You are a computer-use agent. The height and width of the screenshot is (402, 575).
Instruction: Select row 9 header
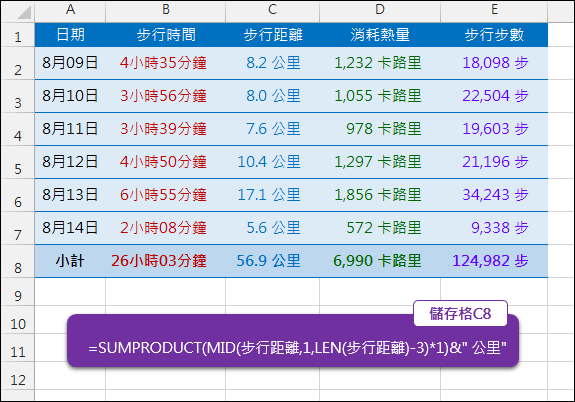click(x=18, y=292)
